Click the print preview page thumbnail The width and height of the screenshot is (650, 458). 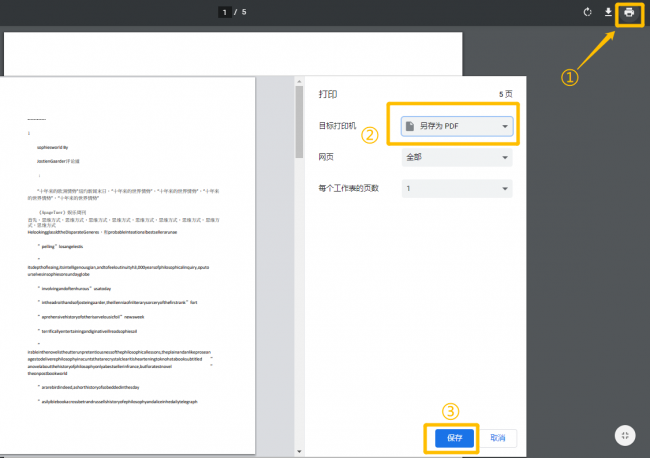pos(128,265)
